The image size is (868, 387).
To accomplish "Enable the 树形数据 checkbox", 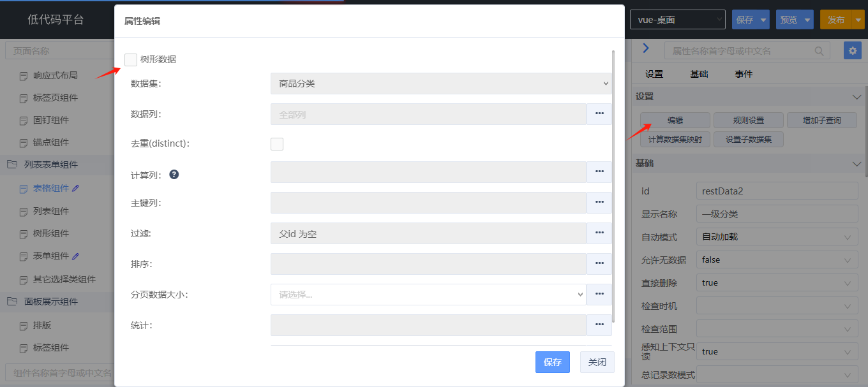I will [131, 59].
